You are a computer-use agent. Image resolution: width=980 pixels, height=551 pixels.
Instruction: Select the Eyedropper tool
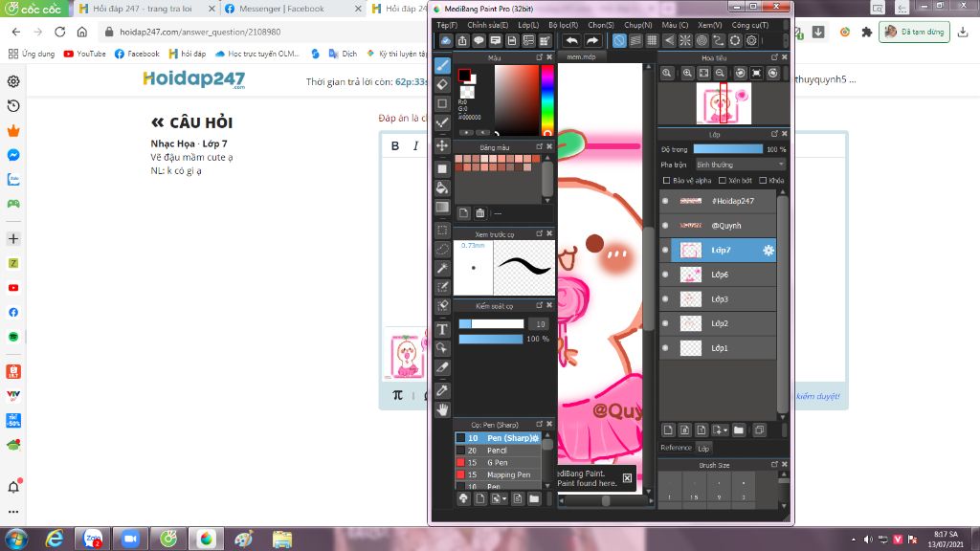pos(442,390)
